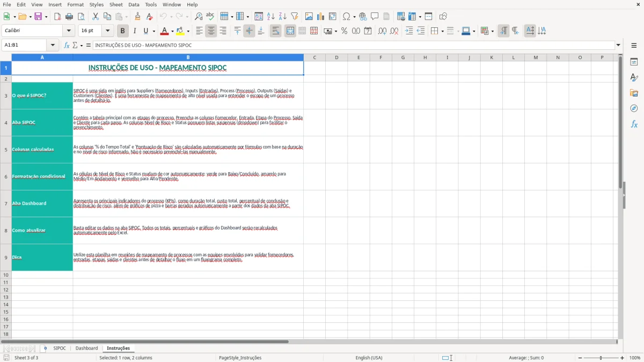
Task: Clear direct formatting
Action: pos(149,17)
